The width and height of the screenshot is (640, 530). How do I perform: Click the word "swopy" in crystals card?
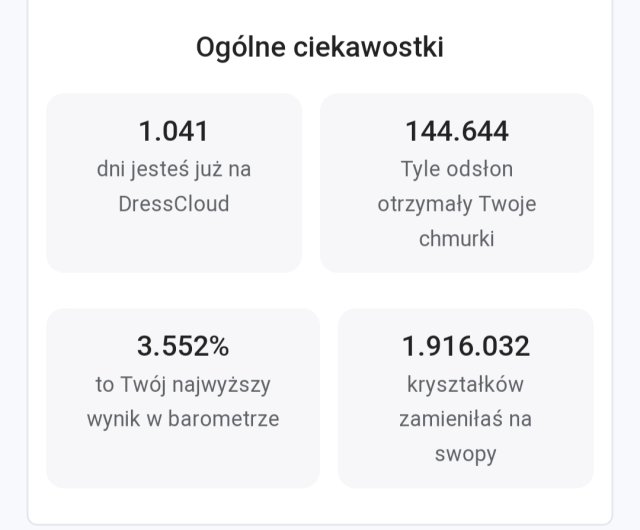tap(466, 454)
